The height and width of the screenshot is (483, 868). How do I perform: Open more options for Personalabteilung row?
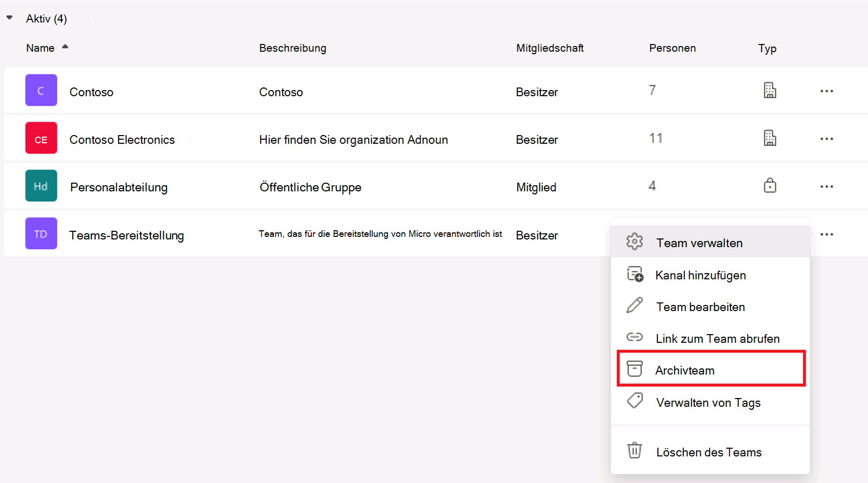tap(827, 187)
